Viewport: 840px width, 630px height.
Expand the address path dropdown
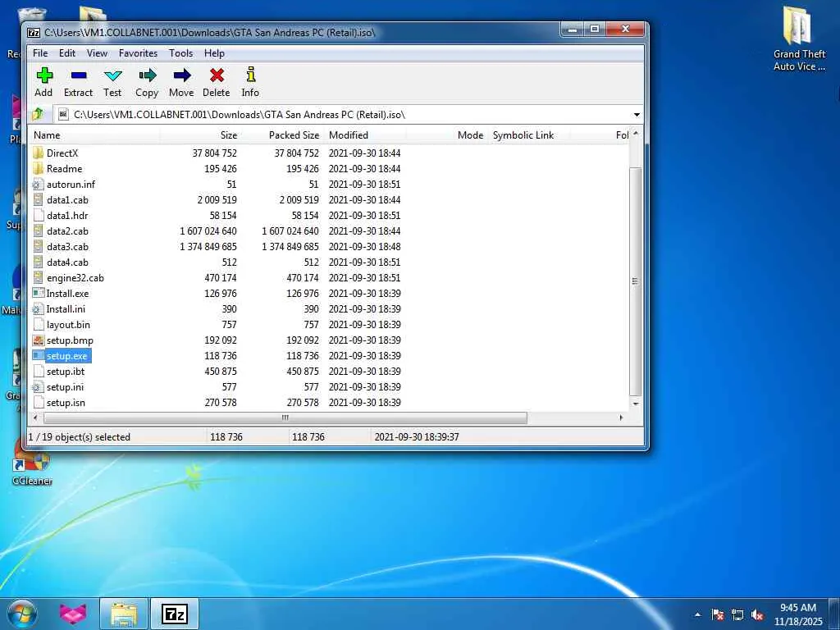point(637,115)
